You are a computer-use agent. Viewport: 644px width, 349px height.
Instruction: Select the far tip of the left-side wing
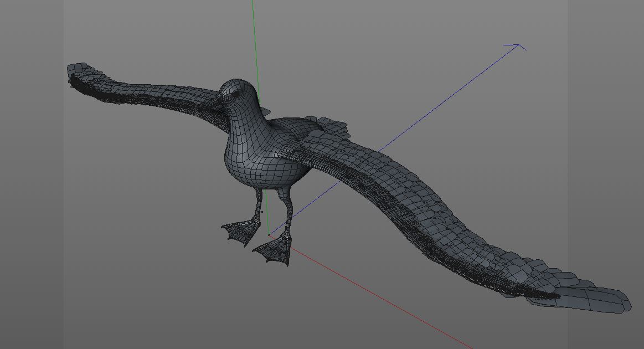coord(78,75)
